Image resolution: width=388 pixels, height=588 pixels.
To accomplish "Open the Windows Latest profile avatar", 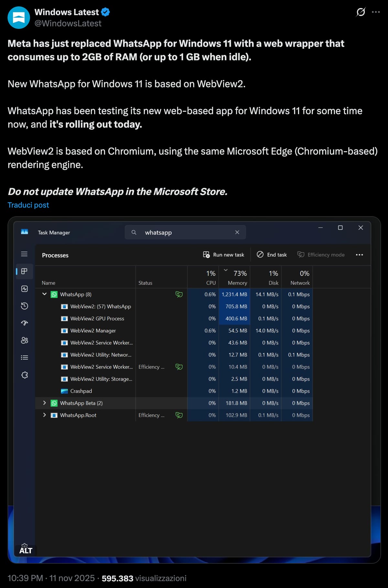I will [x=19, y=18].
